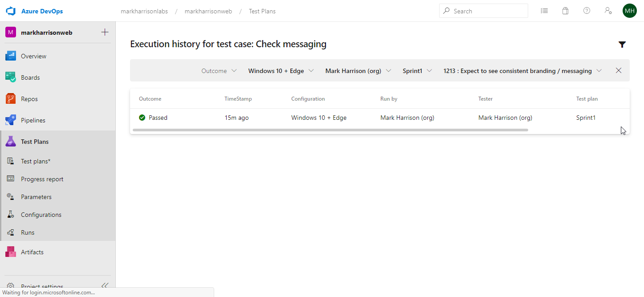Click the markharrisonlabs breadcrumb link

[x=144, y=11]
